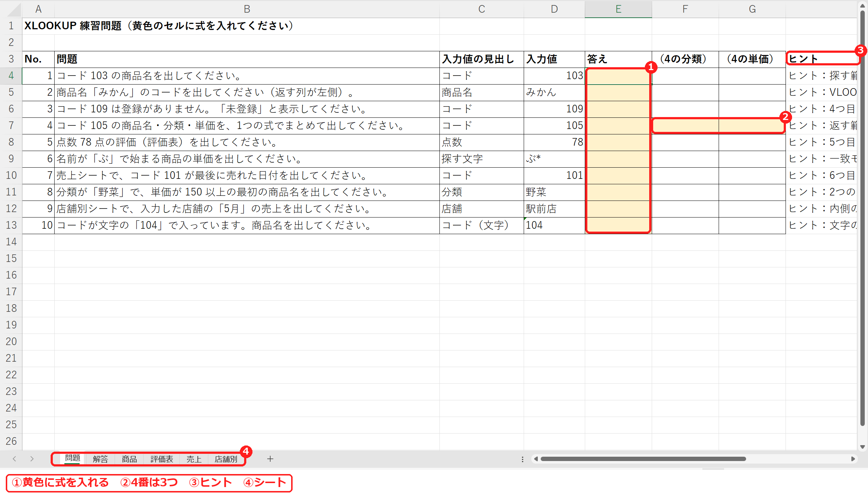Click the next sheet navigation arrow
This screenshot has width=868, height=495.
(32, 459)
